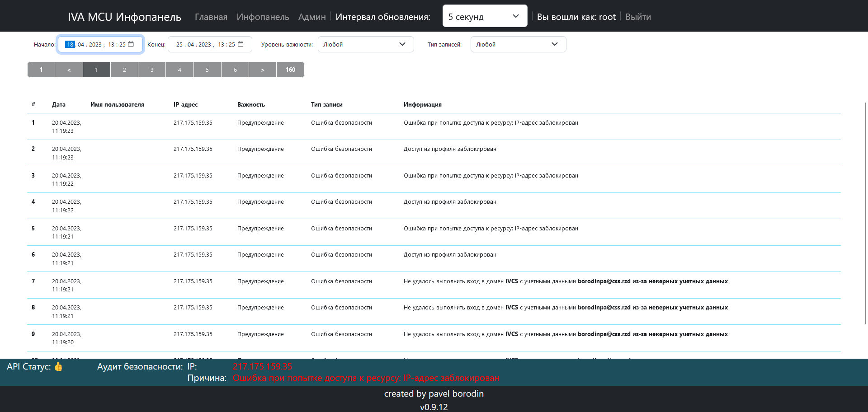
Task: Open the Инфопанель menu item
Action: coord(263,17)
